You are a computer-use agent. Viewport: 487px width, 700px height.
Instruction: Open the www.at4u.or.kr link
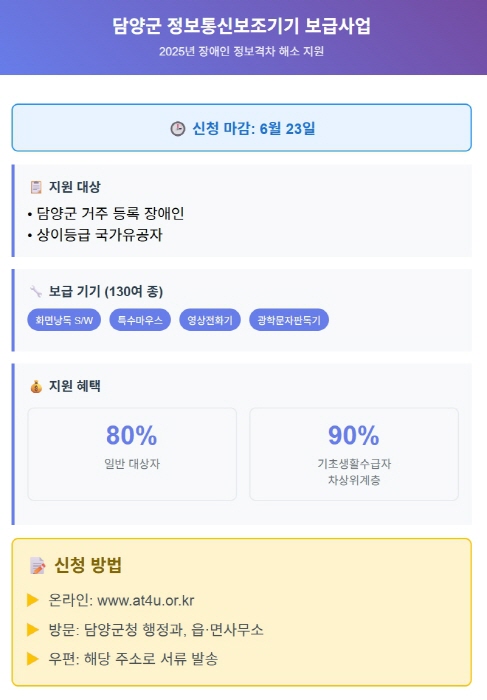146,600
